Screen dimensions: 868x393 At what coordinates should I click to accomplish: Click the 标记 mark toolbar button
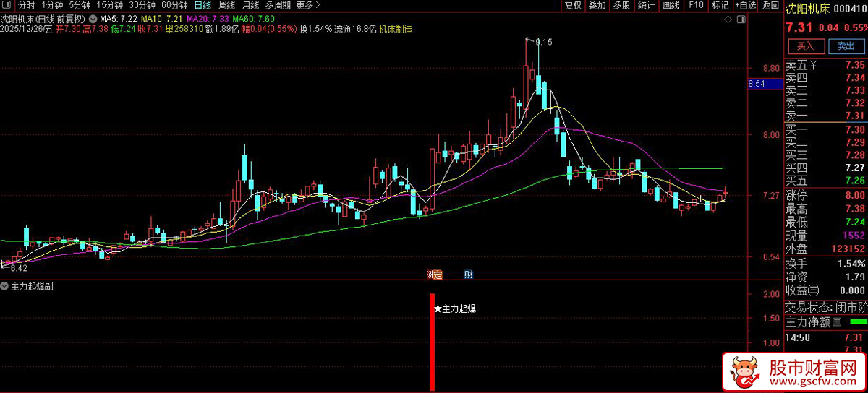[x=720, y=5]
